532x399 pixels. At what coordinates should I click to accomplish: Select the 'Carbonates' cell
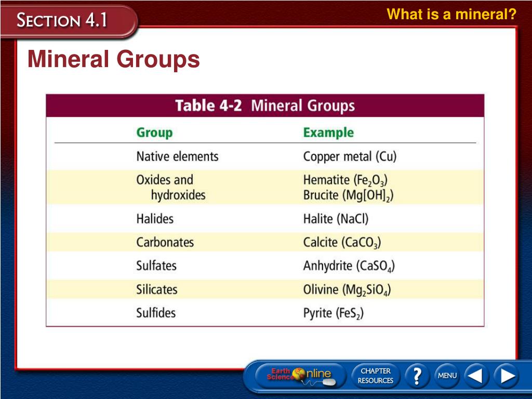pos(165,242)
